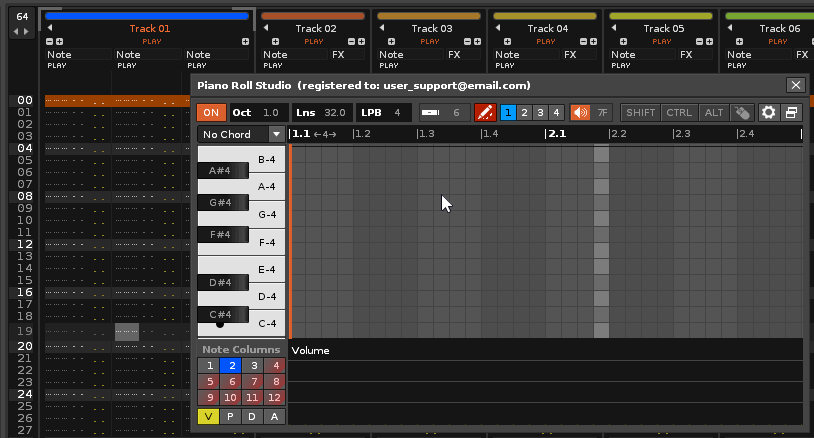Add a note column to Track 04
Image resolution: width=814 pixels, height=438 pixels.
coord(507,42)
